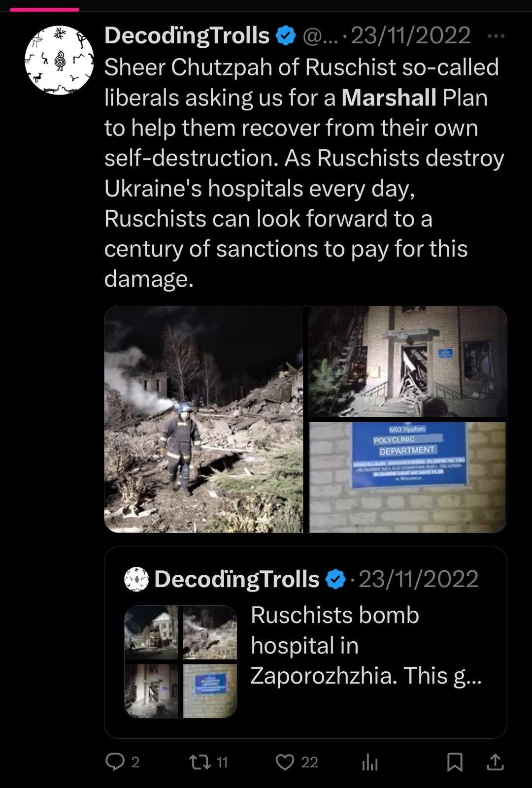
Task: Open DecodingTrolls display name
Action: [x=187, y=36]
